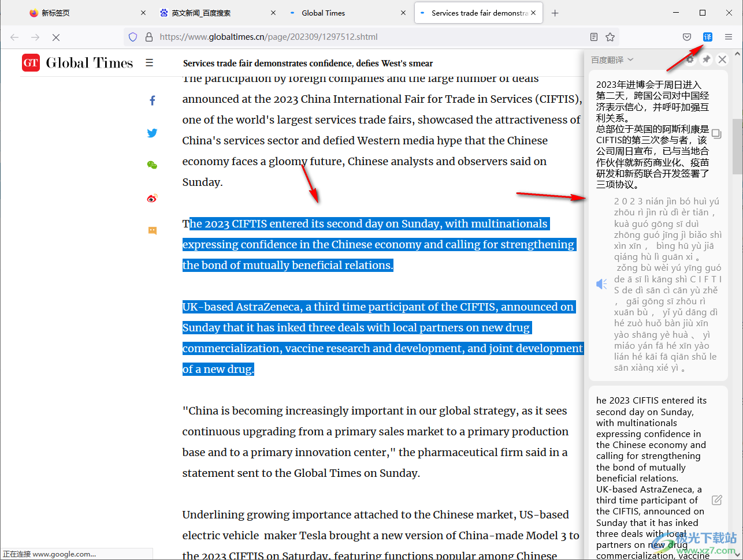743x560 pixels.
Task: Click the page vertical scrollbar thumb
Action: pos(737,146)
